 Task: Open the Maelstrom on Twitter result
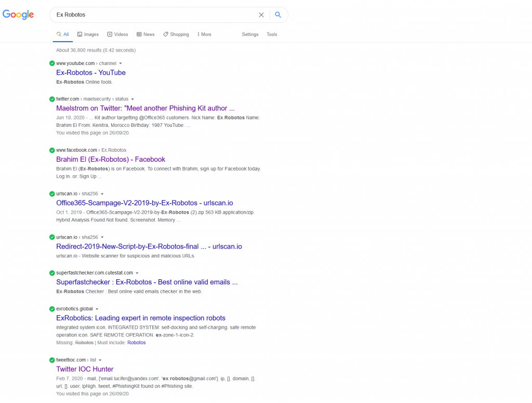click(145, 108)
